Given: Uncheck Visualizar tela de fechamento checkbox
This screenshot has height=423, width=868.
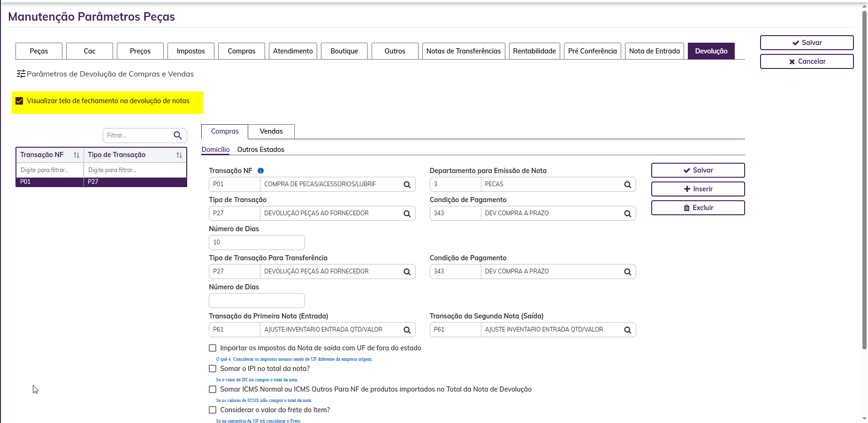Looking at the screenshot, I should pos(19,101).
